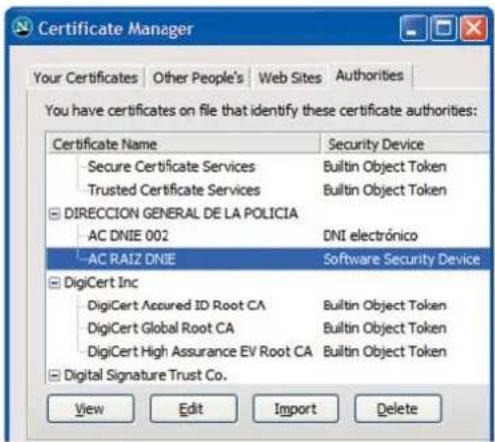This screenshot has height=442, width=495.
Task: Click 'Builtin Object Token' beside DigiCert Global Root CA
Action: 385,328
